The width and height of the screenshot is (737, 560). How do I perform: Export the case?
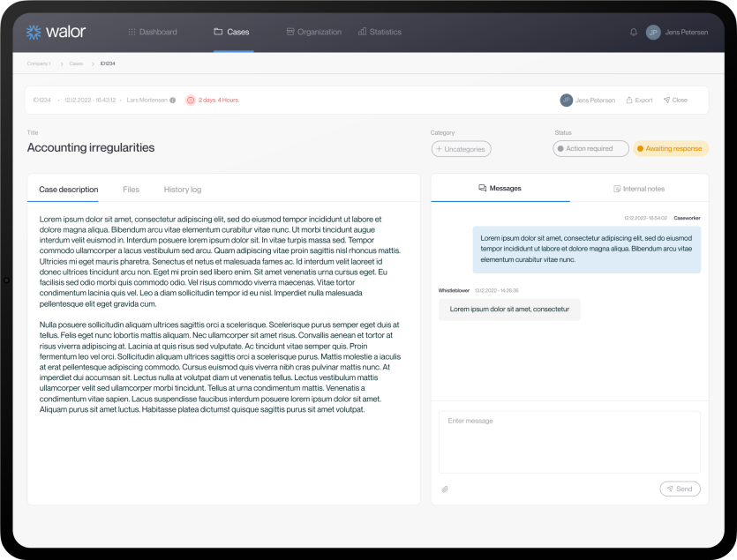(640, 100)
